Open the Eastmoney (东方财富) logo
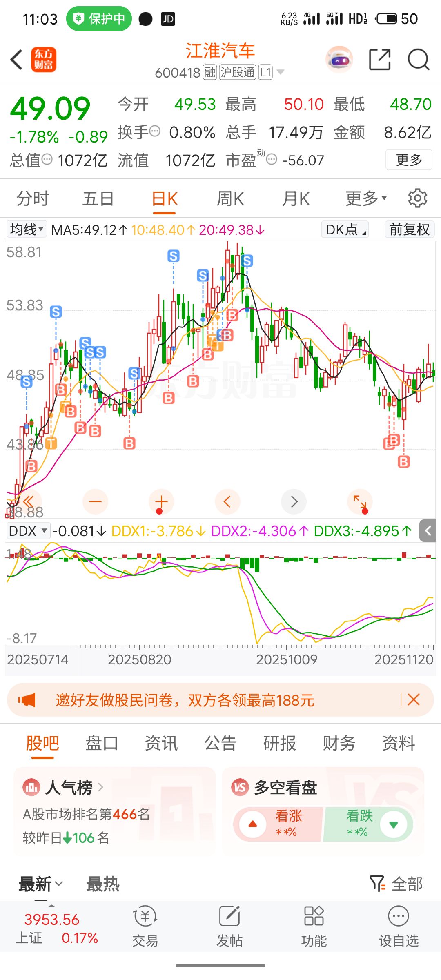Screen dimensions: 441x980 44,60
